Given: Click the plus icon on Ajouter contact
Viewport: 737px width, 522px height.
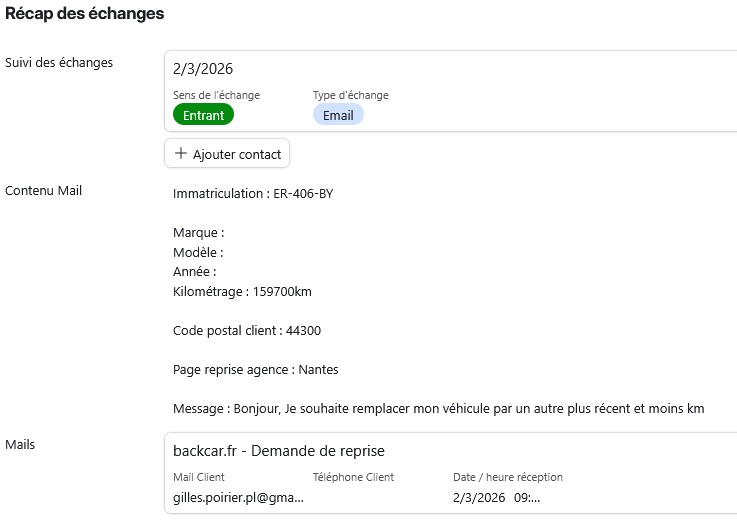Looking at the screenshot, I should click(x=181, y=154).
